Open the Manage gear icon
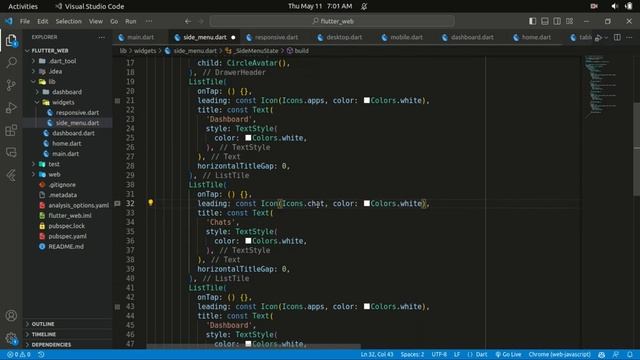The width and height of the screenshot is (640, 360). [x=11, y=338]
